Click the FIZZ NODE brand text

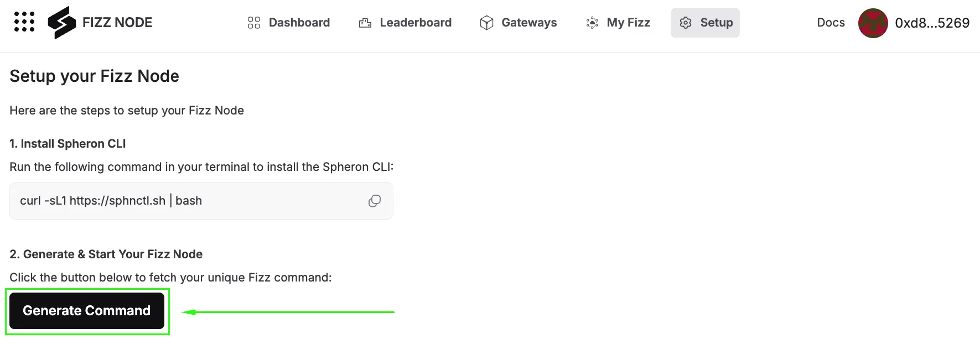pos(117,23)
